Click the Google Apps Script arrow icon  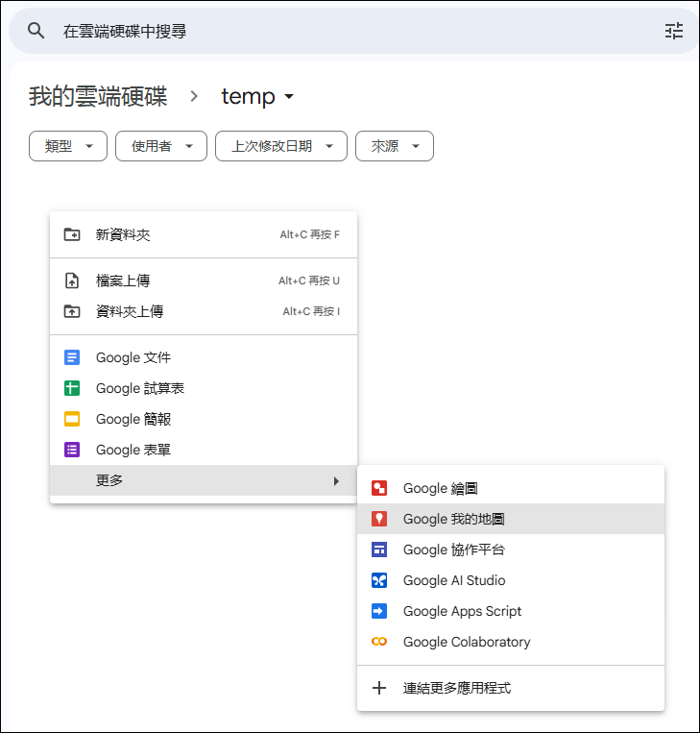(x=379, y=611)
